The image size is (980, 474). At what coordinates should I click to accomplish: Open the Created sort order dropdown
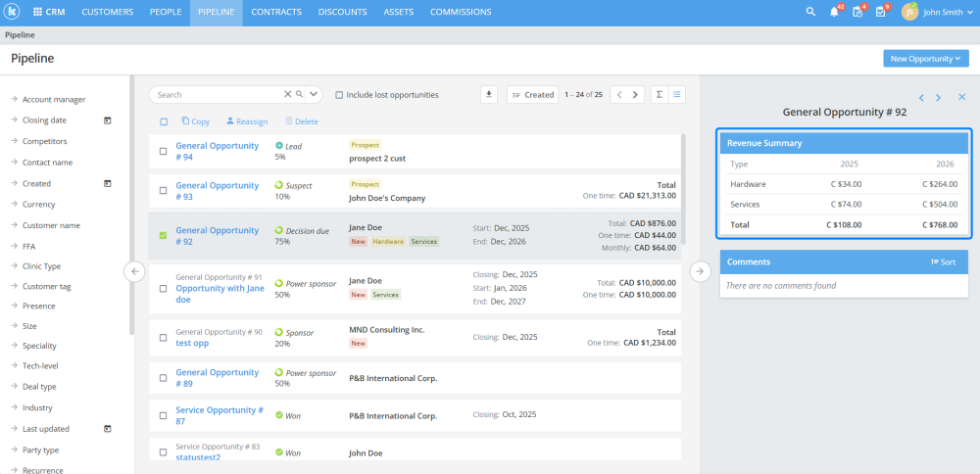tap(532, 95)
